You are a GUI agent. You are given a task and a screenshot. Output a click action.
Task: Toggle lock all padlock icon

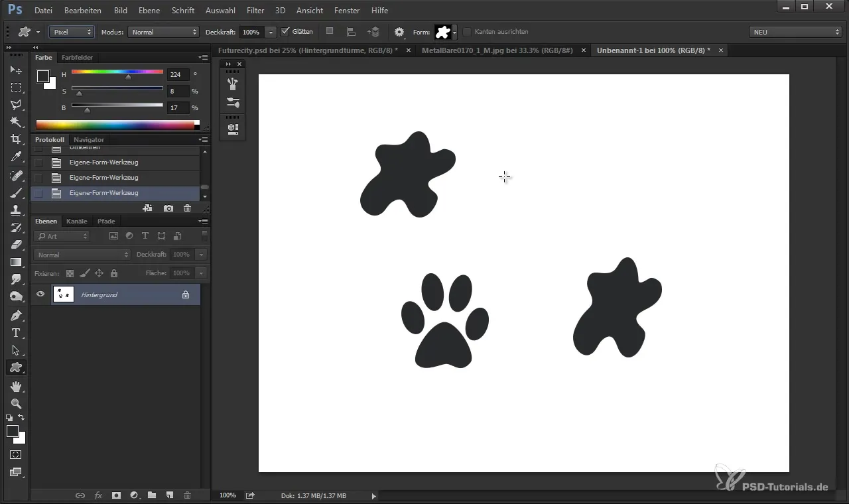(x=114, y=273)
